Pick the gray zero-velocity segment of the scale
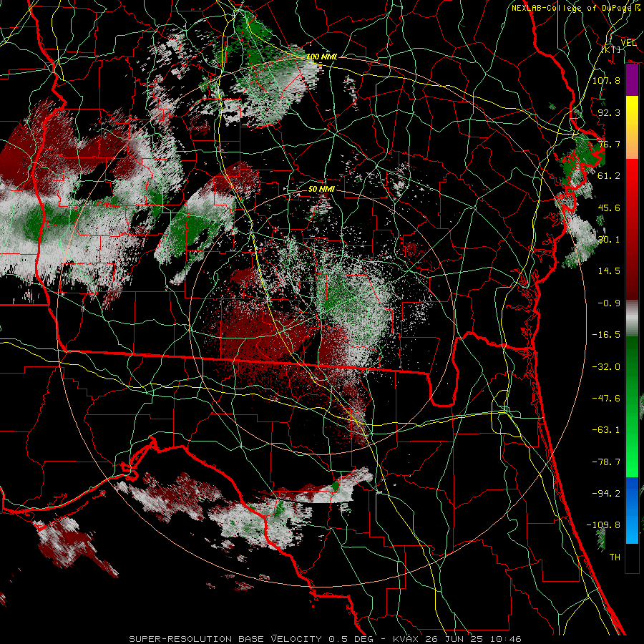Screen dimensions: 644x644 click(x=632, y=318)
